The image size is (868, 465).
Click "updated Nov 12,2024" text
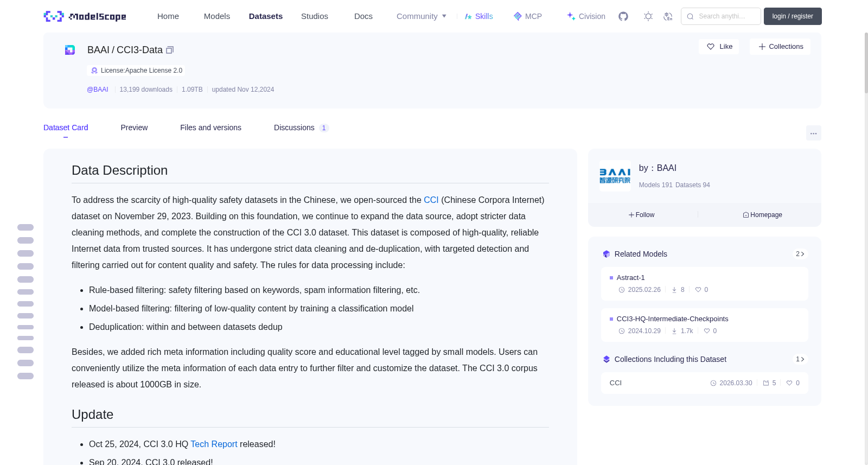[x=243, y=90]
